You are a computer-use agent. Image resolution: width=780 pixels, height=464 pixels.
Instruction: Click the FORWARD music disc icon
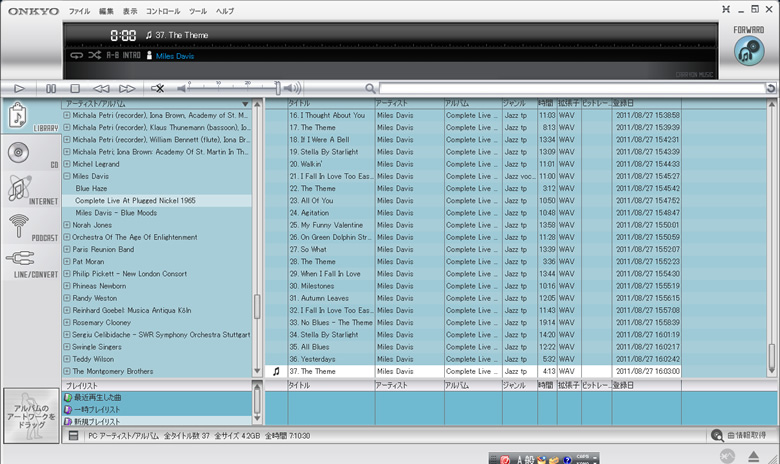click(x=749, y=51)
